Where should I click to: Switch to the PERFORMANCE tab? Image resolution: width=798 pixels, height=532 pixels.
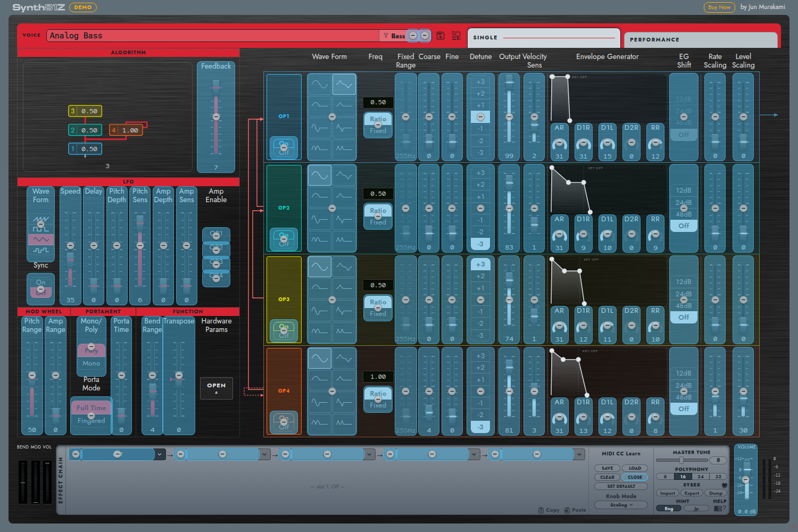click(x=701, y=40)
